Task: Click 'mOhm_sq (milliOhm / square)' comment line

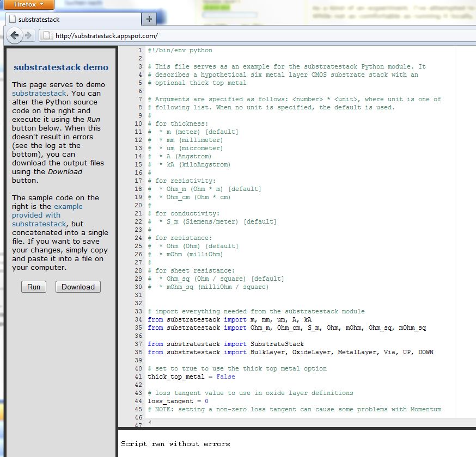Action: coord(208,287)
